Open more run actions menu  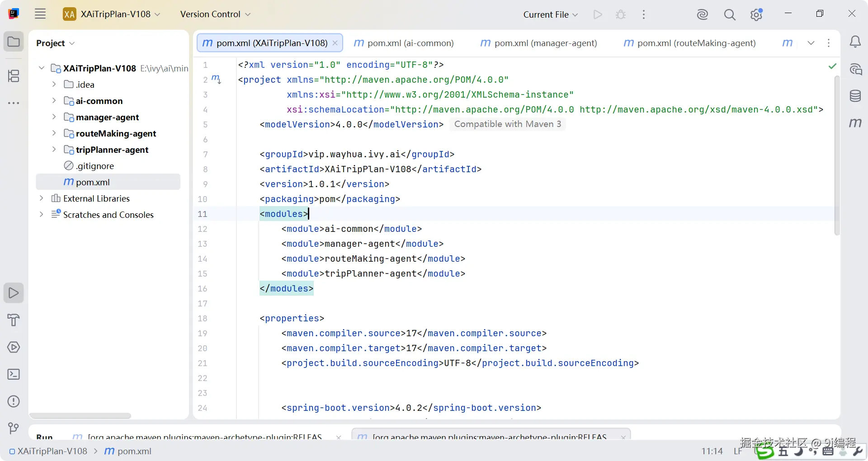pos(644,14)
